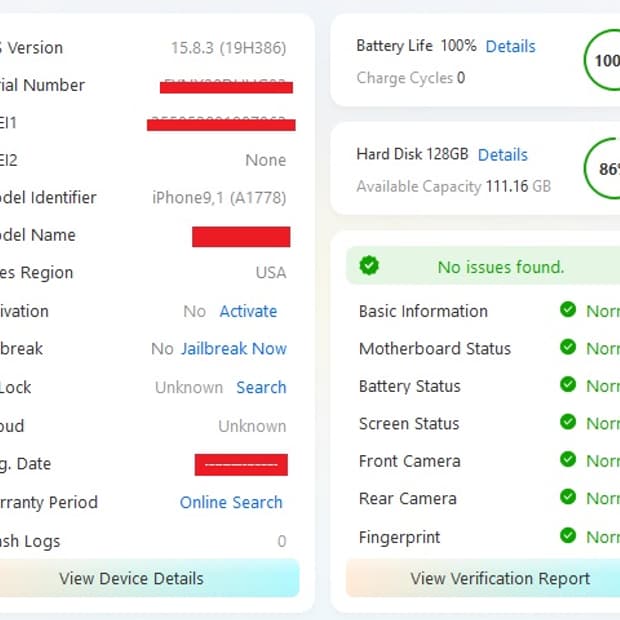Viewport: 620px width, 620px height.
Task: Click the Fingerprint green checkmark icon
Action: [568, 536]
